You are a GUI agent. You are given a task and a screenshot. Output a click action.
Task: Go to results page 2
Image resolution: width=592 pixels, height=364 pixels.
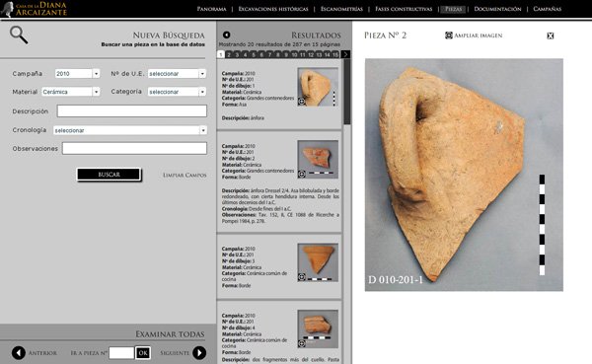coord(229,54)
